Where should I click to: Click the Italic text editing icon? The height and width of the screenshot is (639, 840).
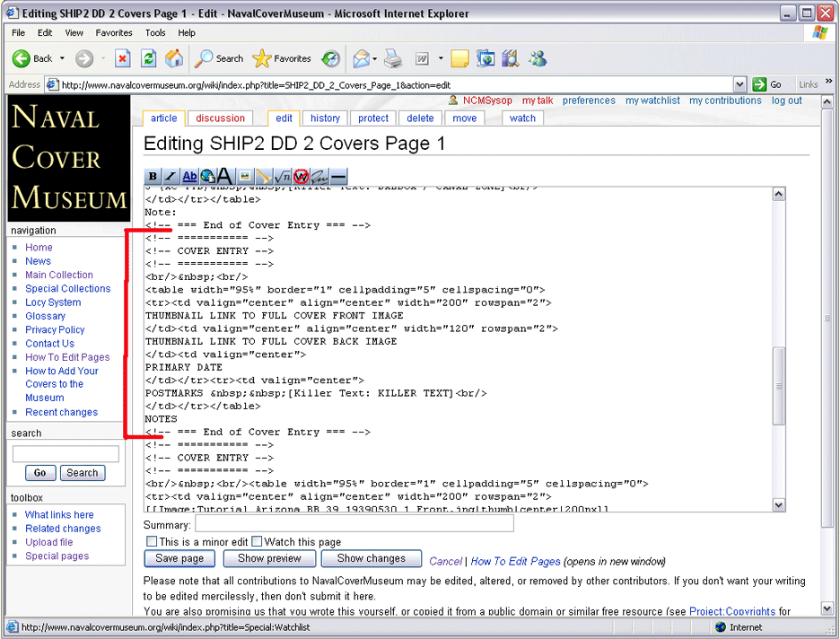171,177
